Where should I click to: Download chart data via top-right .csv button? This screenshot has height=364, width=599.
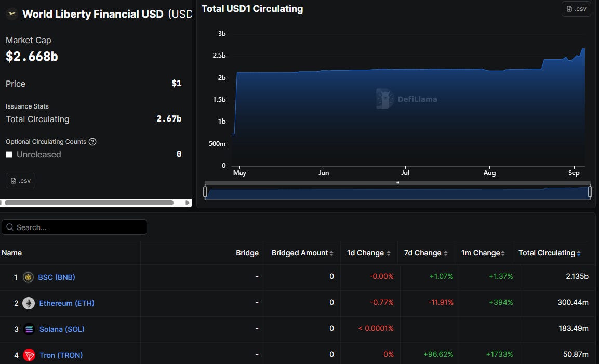tap(576, 9)
